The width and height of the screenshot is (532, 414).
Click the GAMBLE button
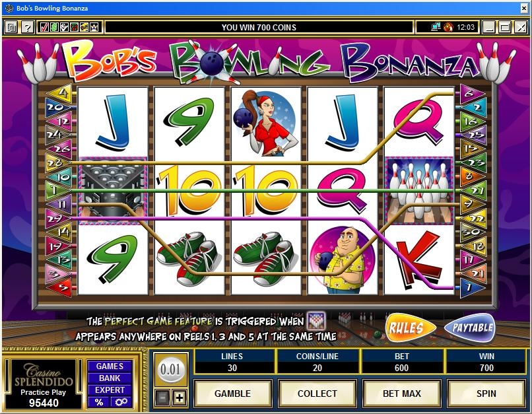[x=232, y=394]
